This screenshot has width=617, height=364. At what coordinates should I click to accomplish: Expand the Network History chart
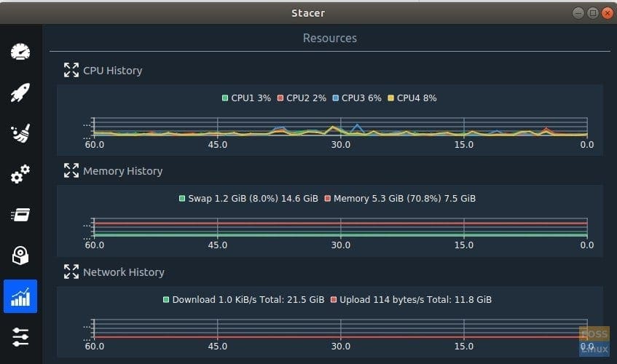click(71, 272)
